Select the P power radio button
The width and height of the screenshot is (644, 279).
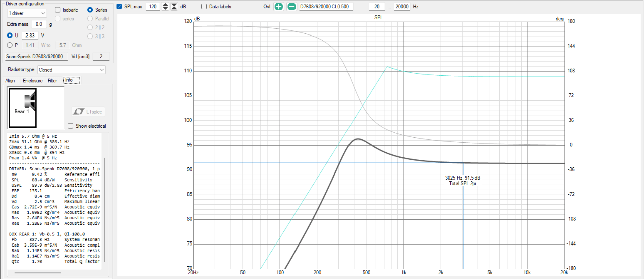(x=10, y=45)
